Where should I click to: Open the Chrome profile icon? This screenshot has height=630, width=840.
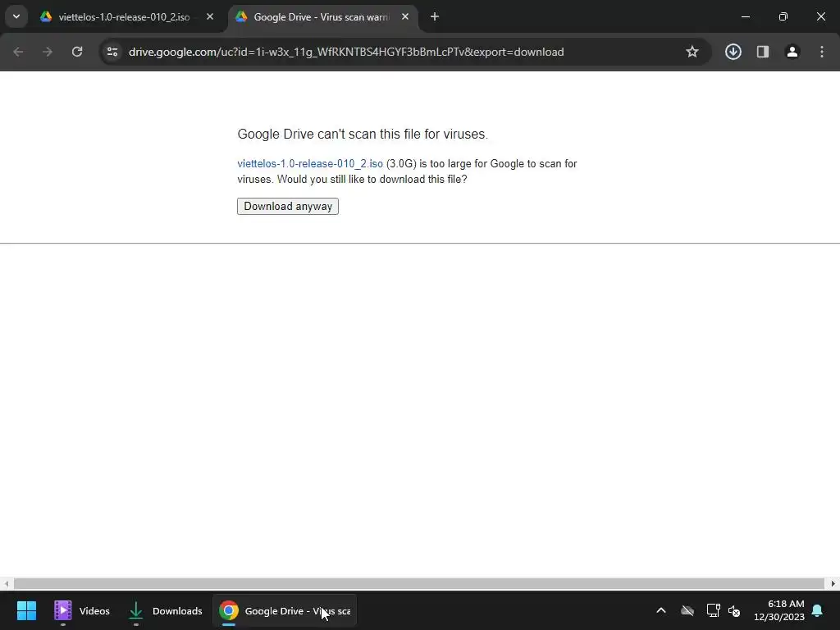pos(792,52)
